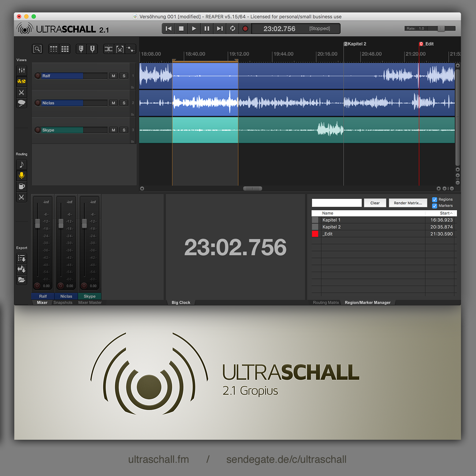Click the magnifier zoom tool icon
Image resolution: width=476 pixels, height=476 pixels.
click(x=37, y=49)
